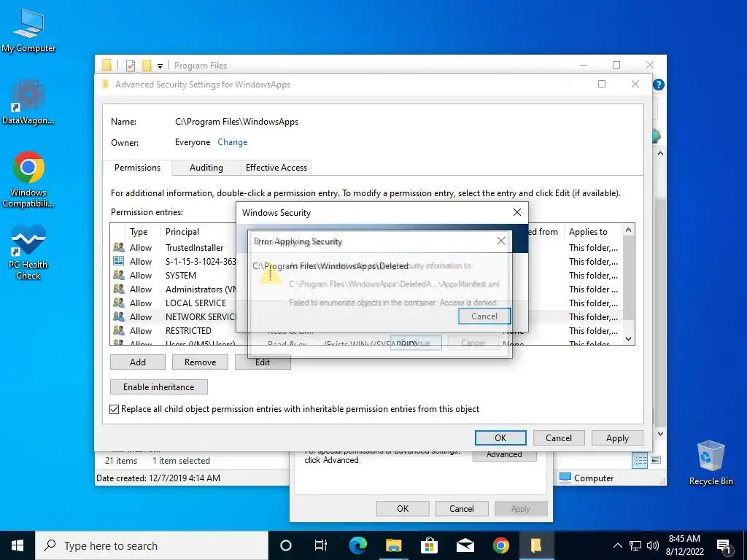Image resolution: width=747 pixels, height=560 pixels.
Task: Click the Advanced button in Properties dialog
Action: [x=505, y=455]
